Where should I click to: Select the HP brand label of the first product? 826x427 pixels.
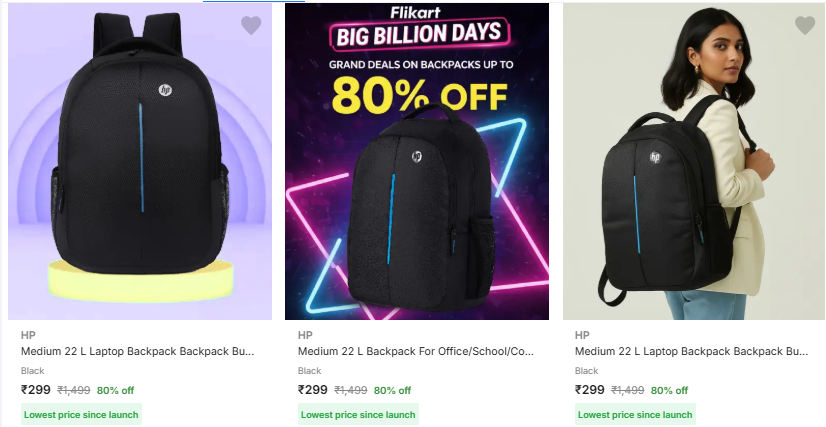click(x=28, y=335)
